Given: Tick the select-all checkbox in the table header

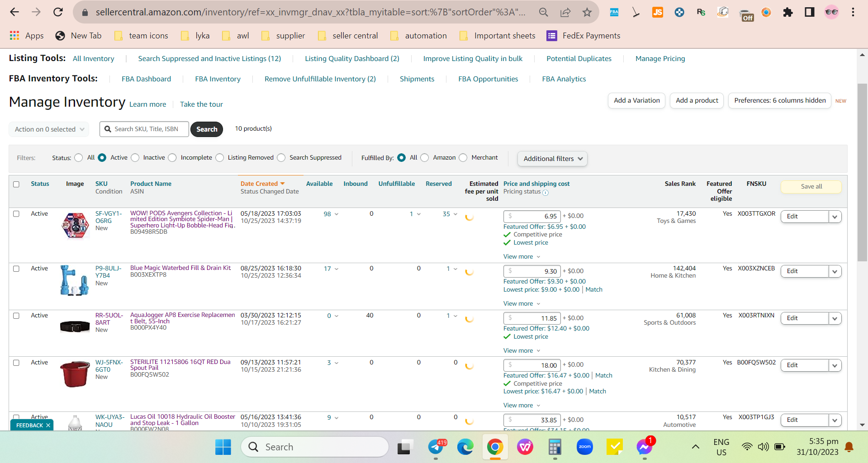Looking at the screenshot, I should pyautogui.click(x=16, y=184).
